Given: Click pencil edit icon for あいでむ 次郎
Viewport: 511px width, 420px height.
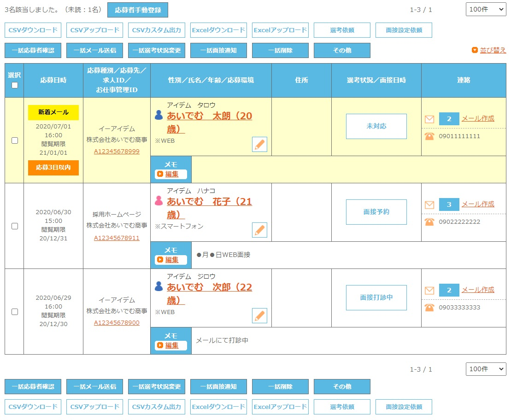Looking at the screenshot, I should [259, 316].
